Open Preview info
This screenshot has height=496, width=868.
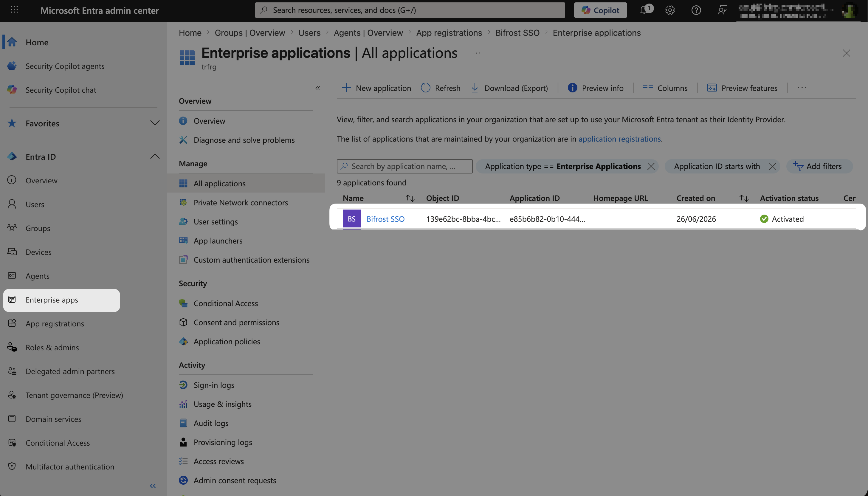click(596, 88)
